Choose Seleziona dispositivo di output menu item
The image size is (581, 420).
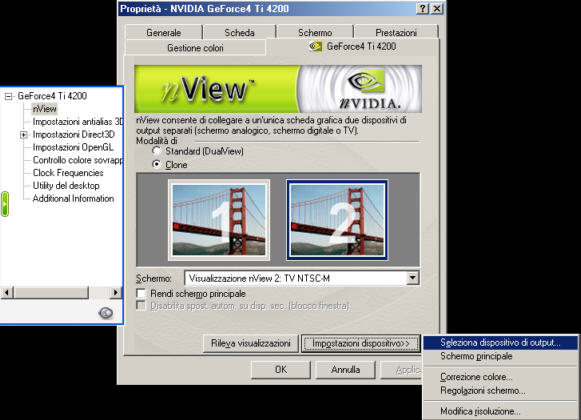coord(500,343)
